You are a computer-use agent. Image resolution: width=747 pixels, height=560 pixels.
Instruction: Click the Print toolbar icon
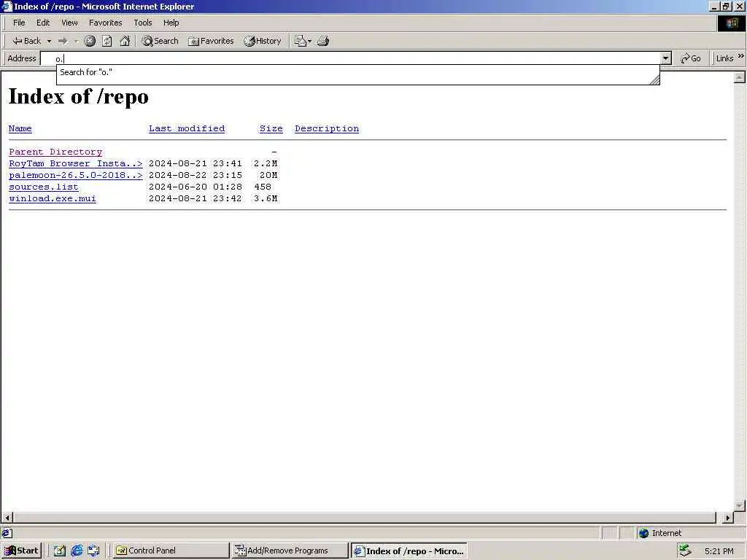pyautogui.click(x=323, y=41)
